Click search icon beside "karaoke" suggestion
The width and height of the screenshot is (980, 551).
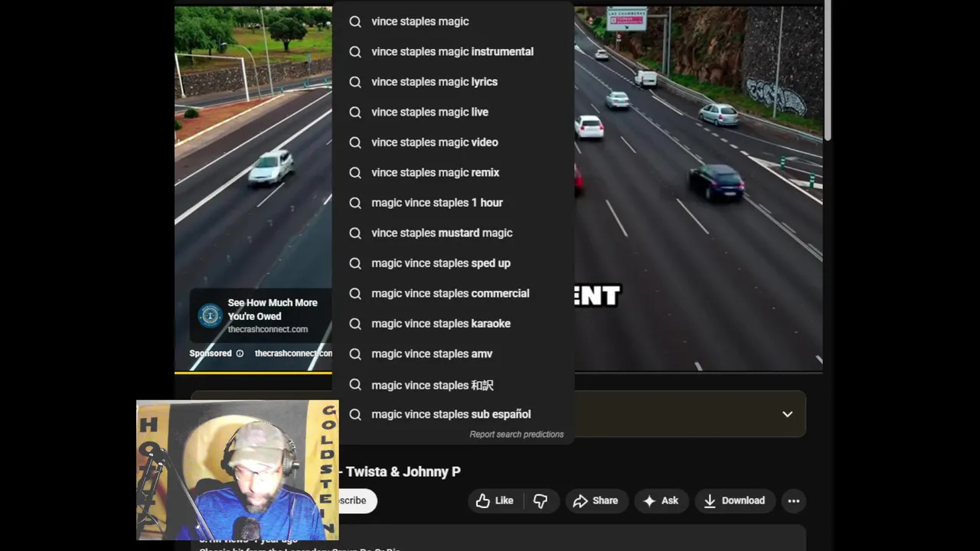355,324
